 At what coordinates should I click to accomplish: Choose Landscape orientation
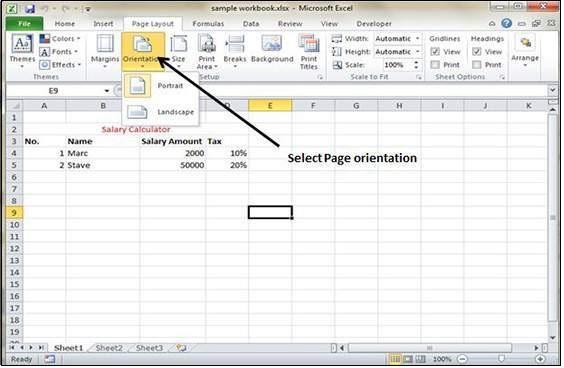(160, 112)
